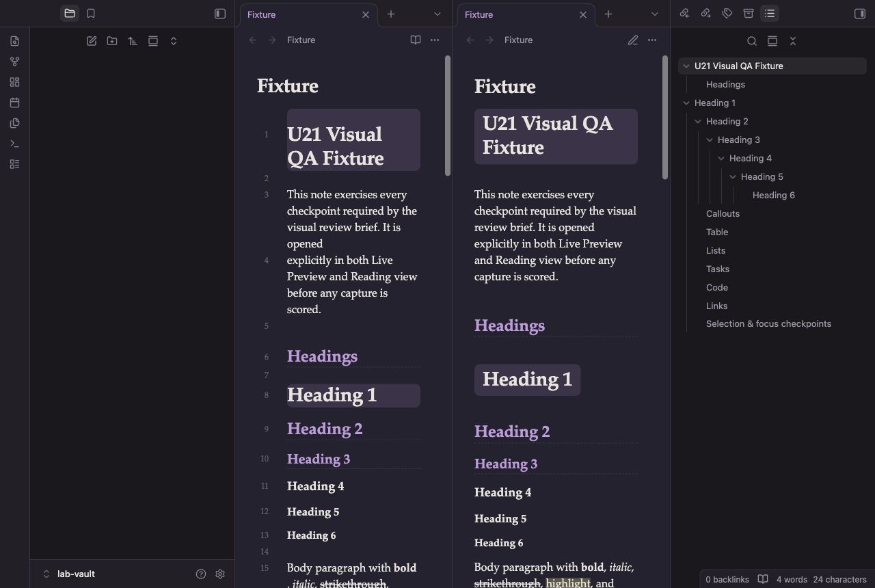
Task: Insert template ribbon icon
Action: (x=15, y=123)
